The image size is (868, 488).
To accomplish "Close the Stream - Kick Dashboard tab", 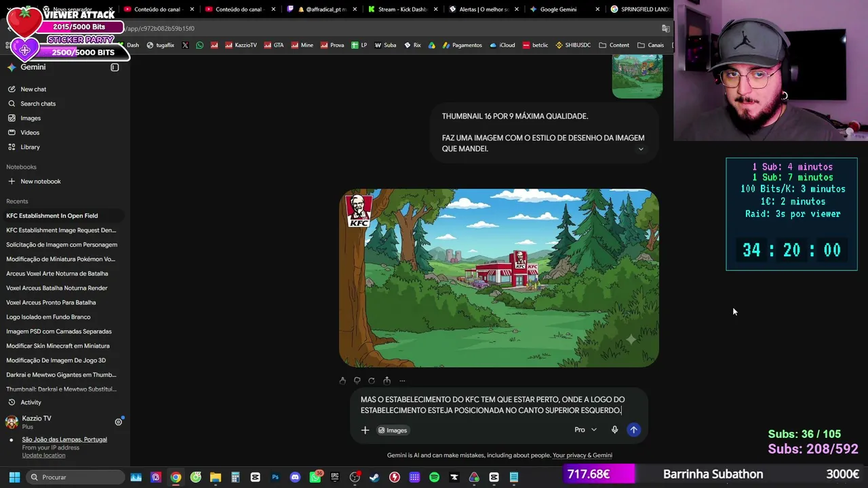I will click(436, 9).
